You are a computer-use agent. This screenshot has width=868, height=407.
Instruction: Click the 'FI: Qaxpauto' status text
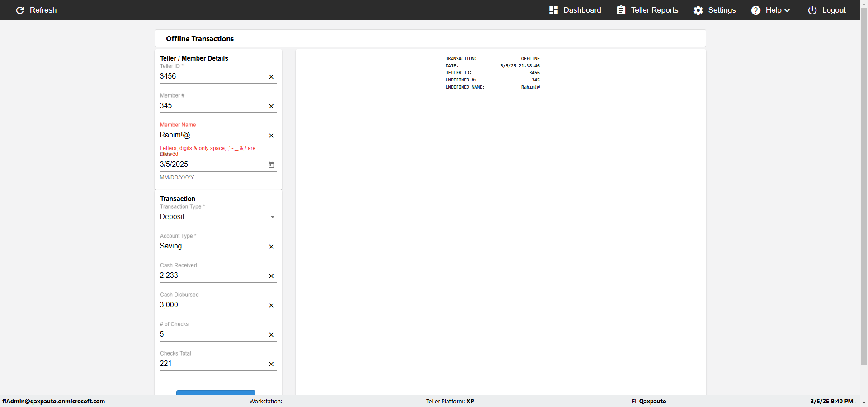649,402
